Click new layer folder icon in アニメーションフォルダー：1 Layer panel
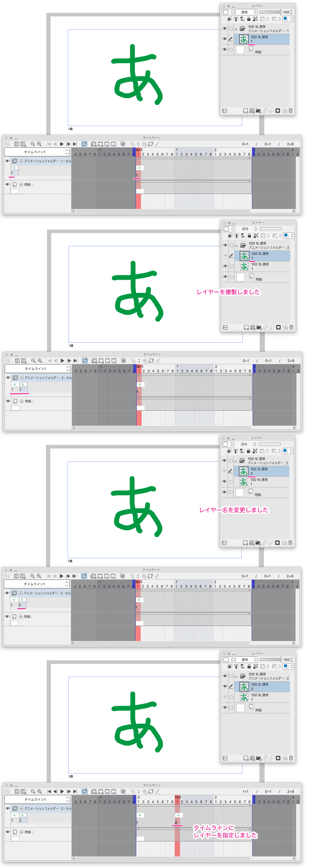 258,111
